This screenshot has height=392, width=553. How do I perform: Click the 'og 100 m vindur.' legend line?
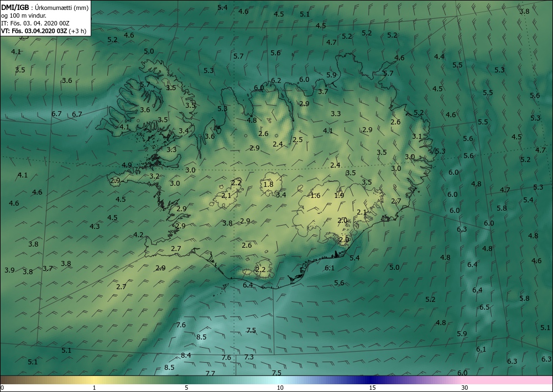point(24,15)
